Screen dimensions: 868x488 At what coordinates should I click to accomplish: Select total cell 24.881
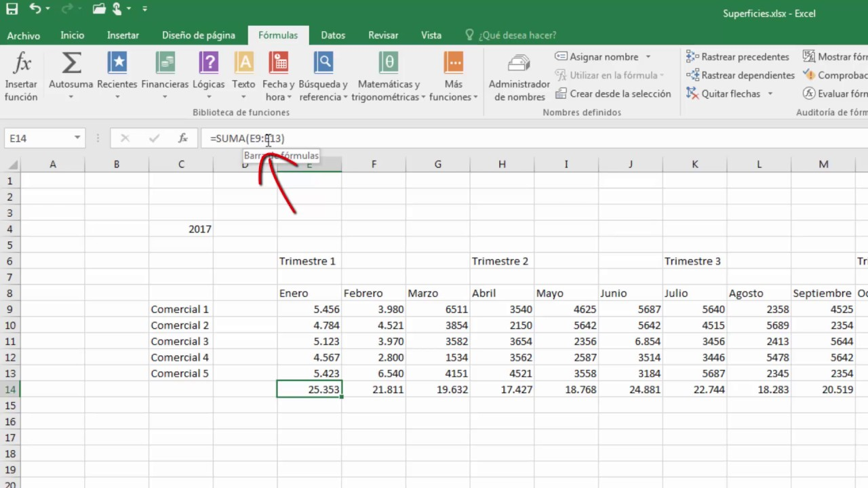(x=630, y=389)
